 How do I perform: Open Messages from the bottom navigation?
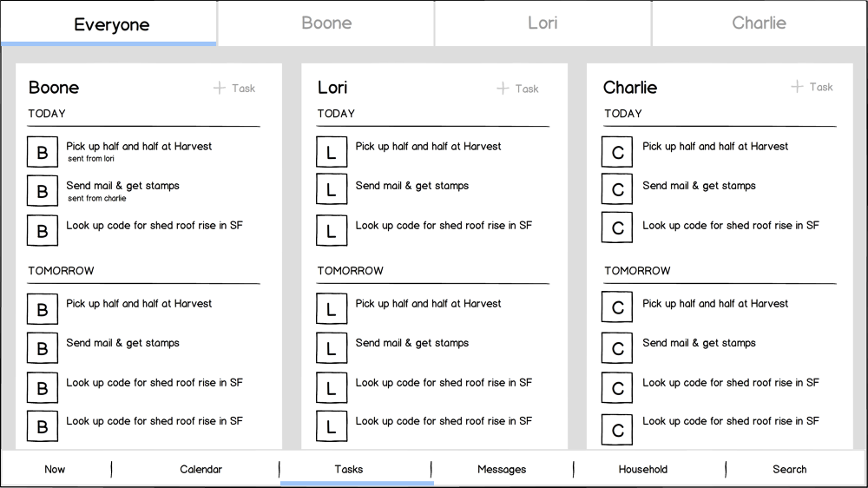(x=502, y=469)
